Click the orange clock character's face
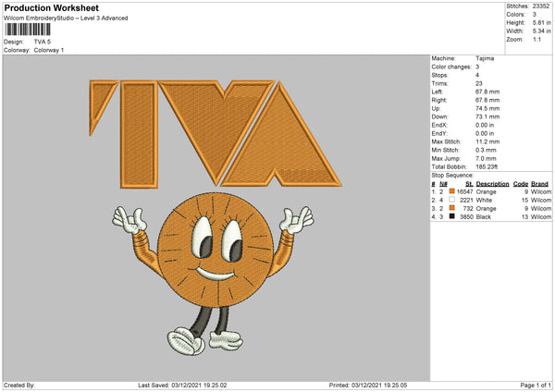The height and width of the screenshot is (392, 555). click(216, 250)
